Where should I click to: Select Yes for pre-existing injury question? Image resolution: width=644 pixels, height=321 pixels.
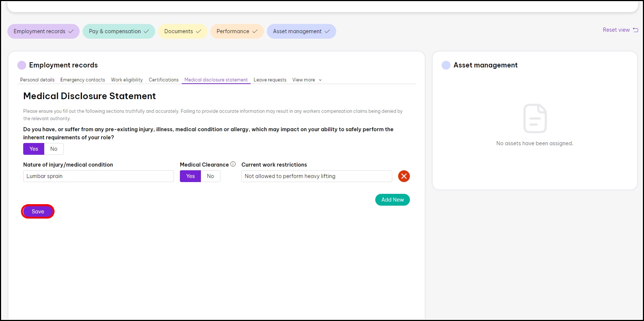(34, 149)
